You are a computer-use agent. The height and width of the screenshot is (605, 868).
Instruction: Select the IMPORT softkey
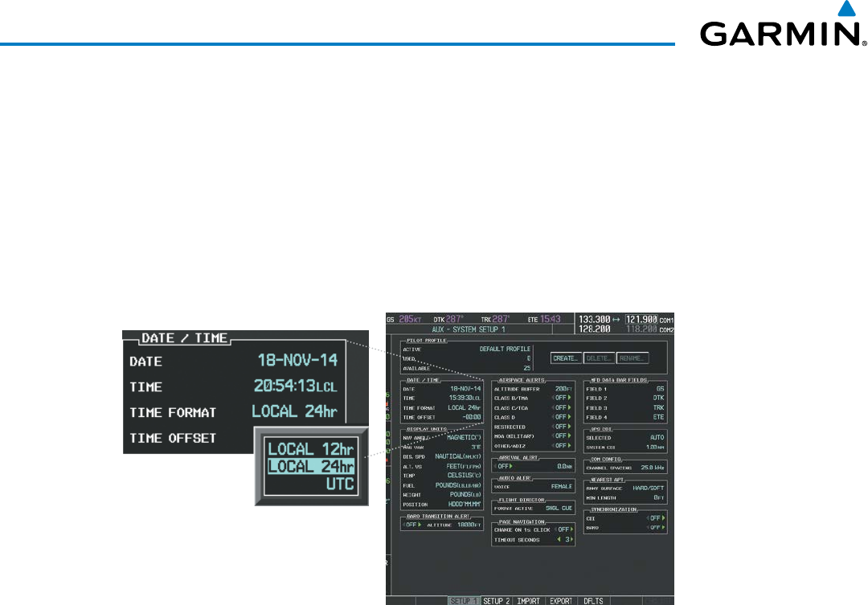(x=528, y=600)
